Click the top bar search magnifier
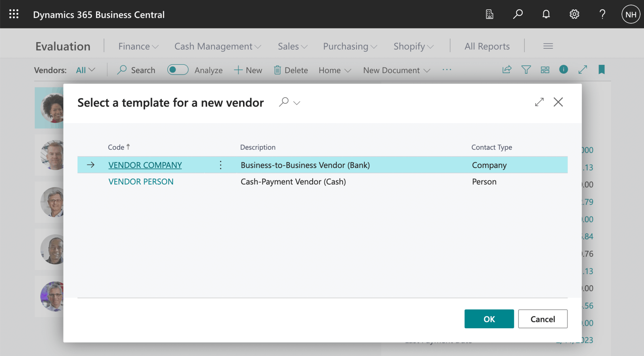644x356 pixels. click(x=518, y=14)
